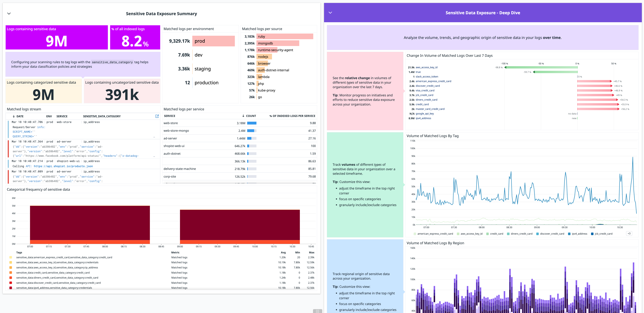Reveal hidden tags via the +3 legend badge

pos(629,233)
